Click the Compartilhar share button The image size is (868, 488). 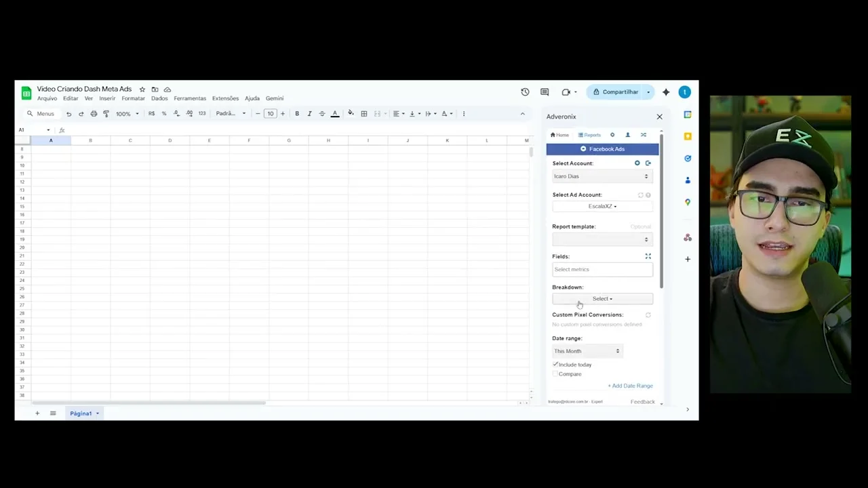(616, 92)
